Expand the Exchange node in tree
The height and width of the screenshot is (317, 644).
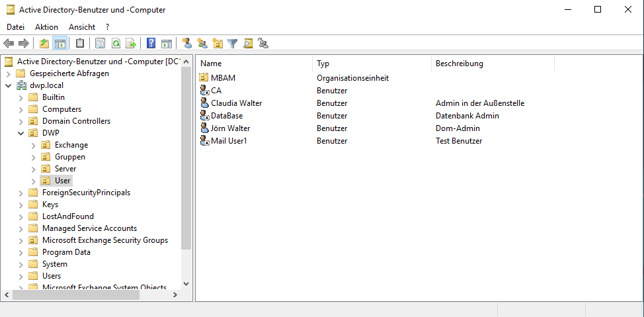(x=34, y=145)
